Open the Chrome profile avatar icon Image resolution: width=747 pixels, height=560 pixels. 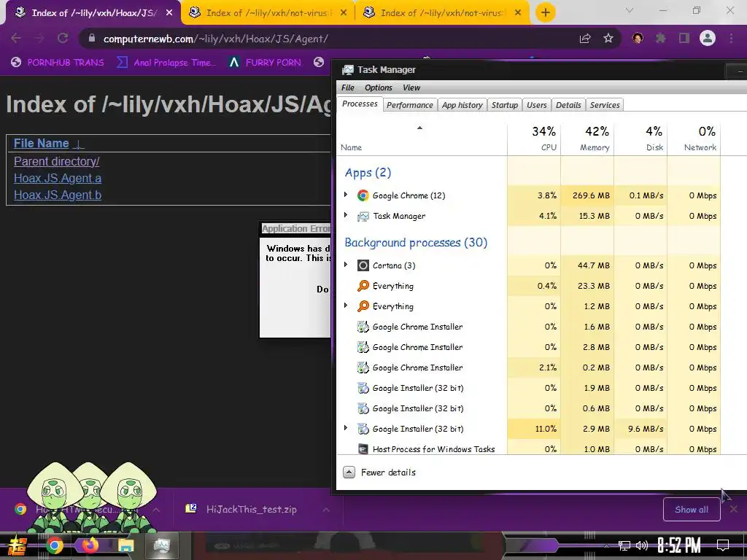pos(708,38)
